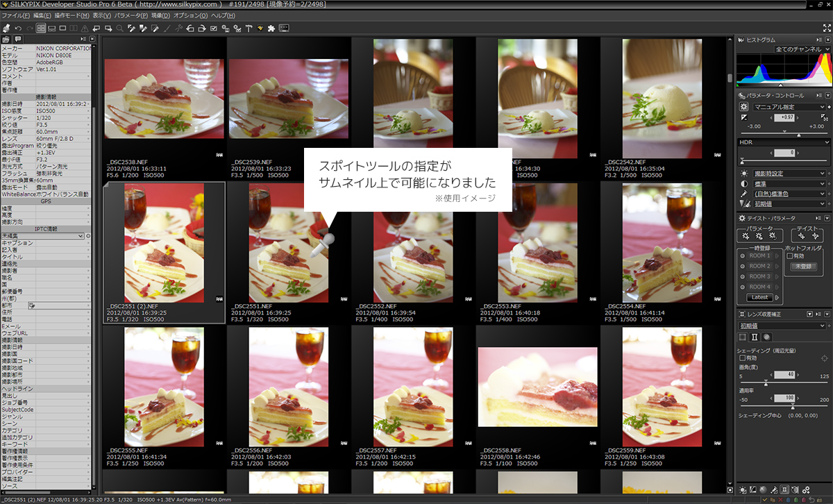Open the ファイル(F) menu
The height and width of the screenshot is (504, 833).
tap(15, 15)
